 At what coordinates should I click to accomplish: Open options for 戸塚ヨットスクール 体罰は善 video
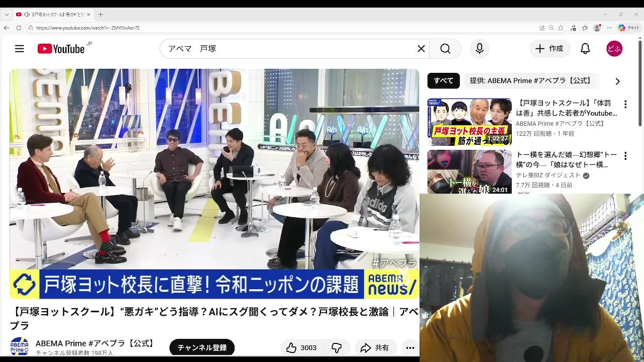point(625,105)
